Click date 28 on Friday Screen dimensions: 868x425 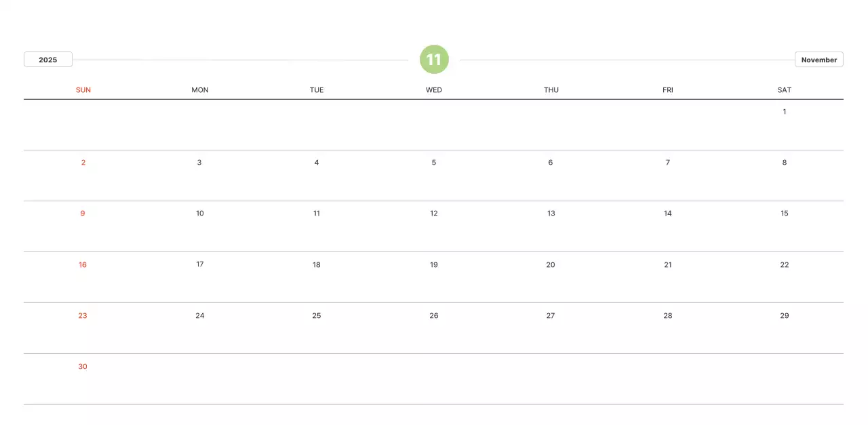(x=668, y=316)
